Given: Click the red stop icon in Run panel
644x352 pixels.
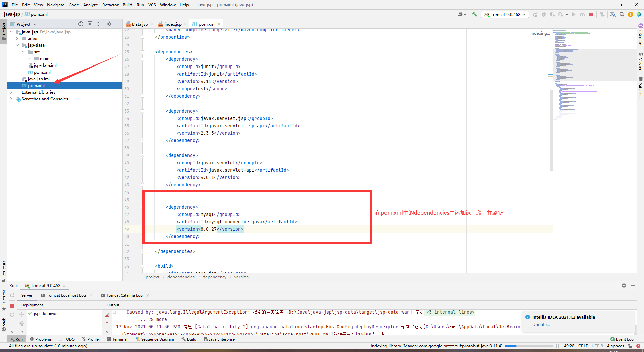Looking at the screenshot, I should pos(12,306).
